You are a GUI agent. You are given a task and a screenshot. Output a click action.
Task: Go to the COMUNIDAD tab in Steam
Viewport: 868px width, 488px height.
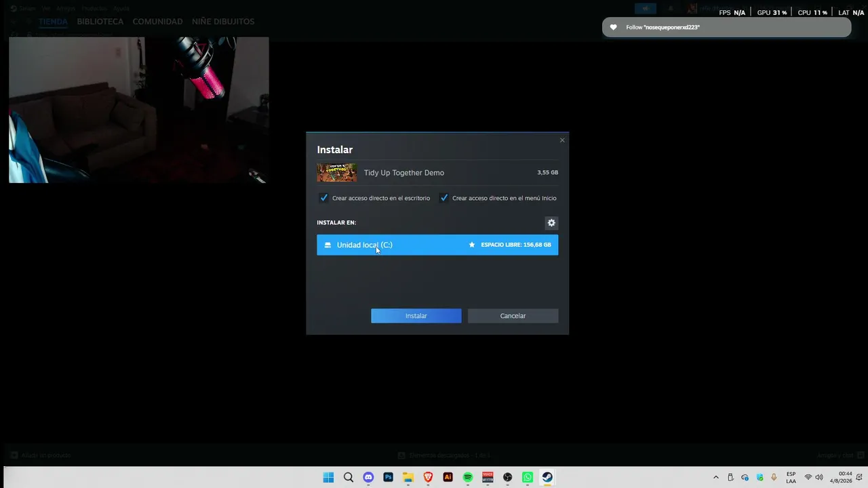click(x=157, y=22)
